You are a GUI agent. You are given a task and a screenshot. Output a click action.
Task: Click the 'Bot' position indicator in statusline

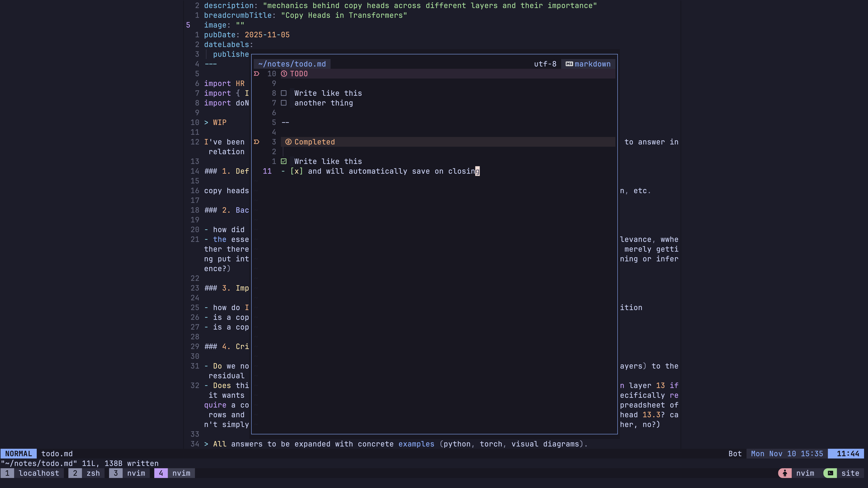pos(735,454)
